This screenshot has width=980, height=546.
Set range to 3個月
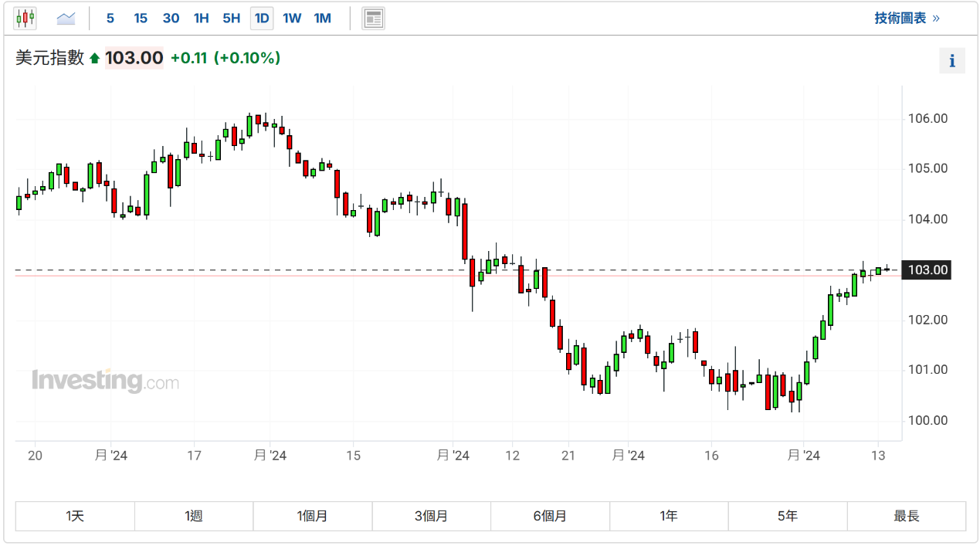coord(431,516)
